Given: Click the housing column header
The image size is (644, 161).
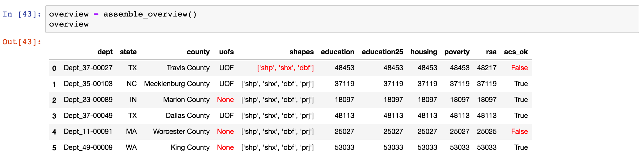Looking at the screenshot, I should point(424,52).
